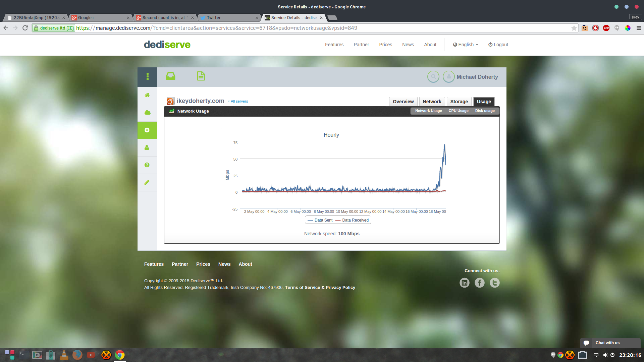Open the cloud icon in sidebar
This screenshot has width=644, height=362.
coord(147,113)
